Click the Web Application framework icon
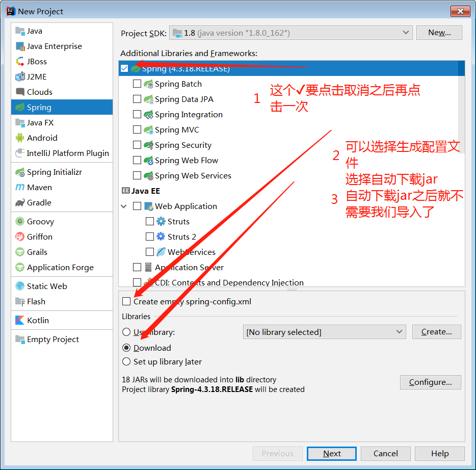The image size is (476, 470). [x=148, y=206]
